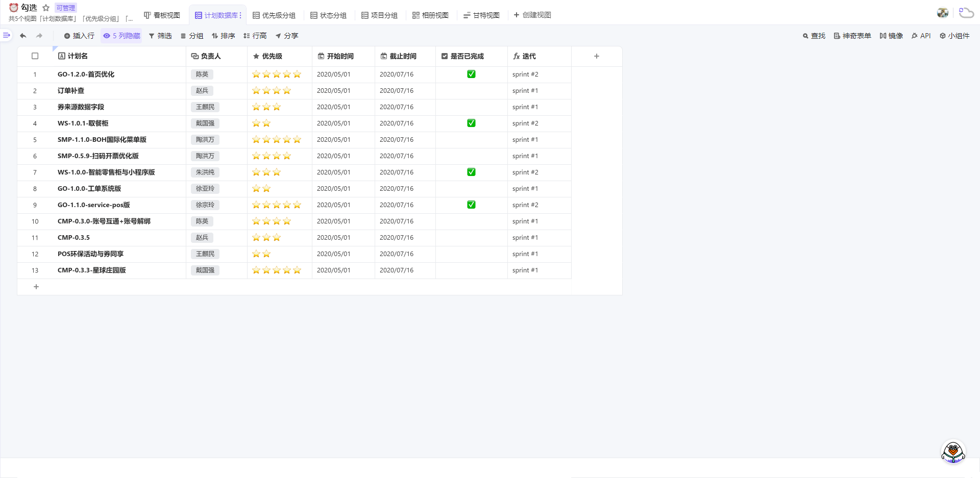
Task: Collapse the left sidebar panel icon
Action: tap(7, 35)
